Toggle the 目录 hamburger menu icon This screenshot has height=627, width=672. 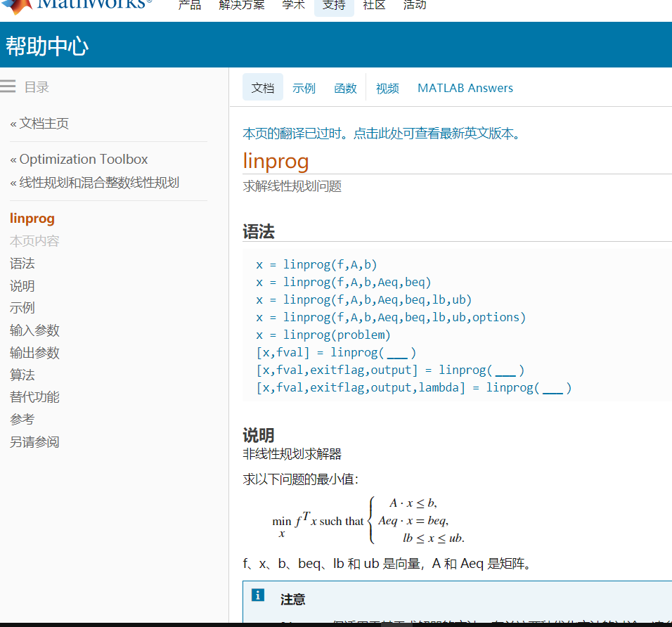click(8, 86)
